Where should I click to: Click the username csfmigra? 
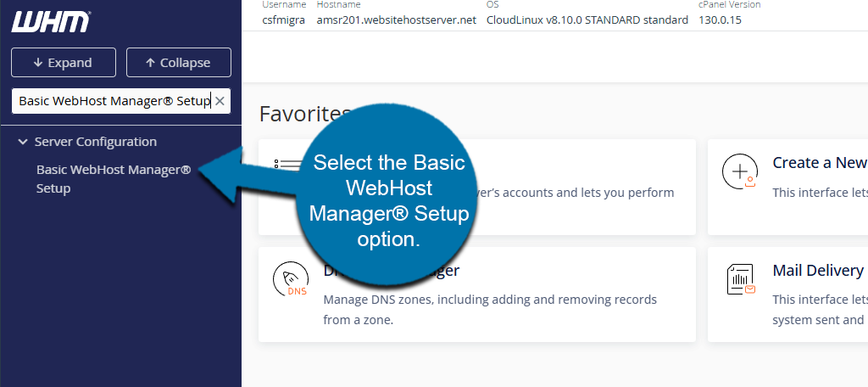pos(286,20)
